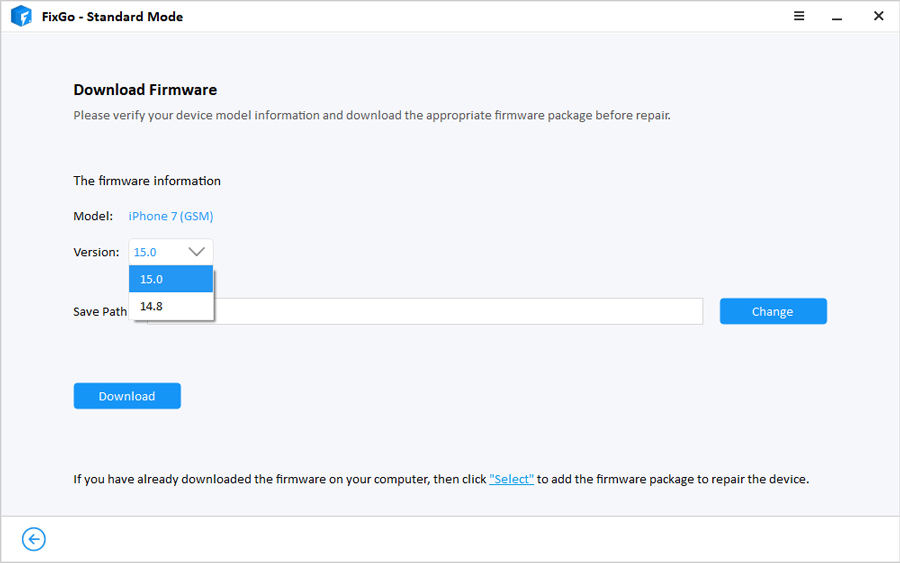900x563 pixels.
Task: Follow the "Select" firmware package link
Action: coord(512,479)
